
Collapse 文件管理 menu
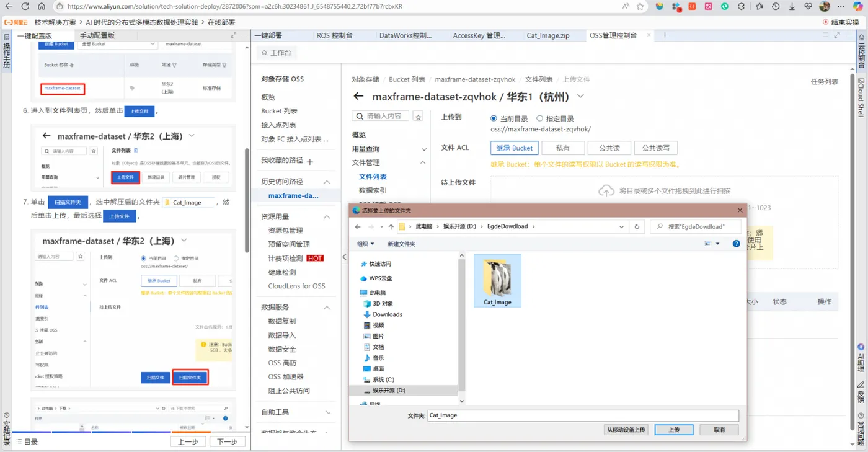(x=423, y=162)
